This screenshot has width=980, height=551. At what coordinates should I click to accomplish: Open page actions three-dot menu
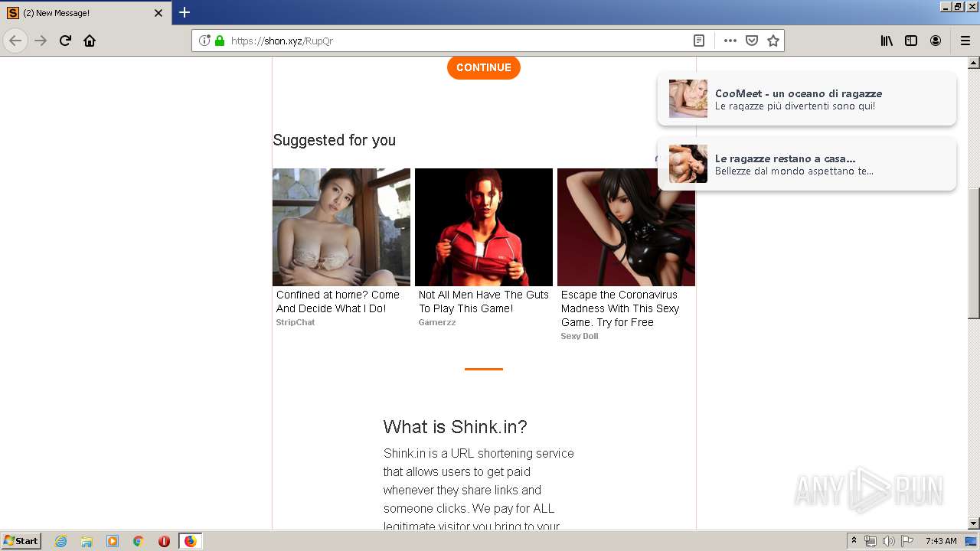[730, 41]
